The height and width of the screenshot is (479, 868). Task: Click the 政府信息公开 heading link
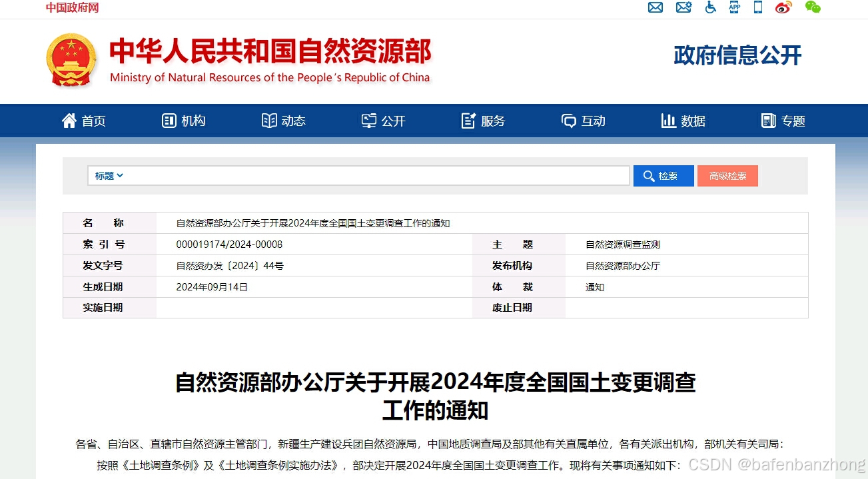coord(737,55)
